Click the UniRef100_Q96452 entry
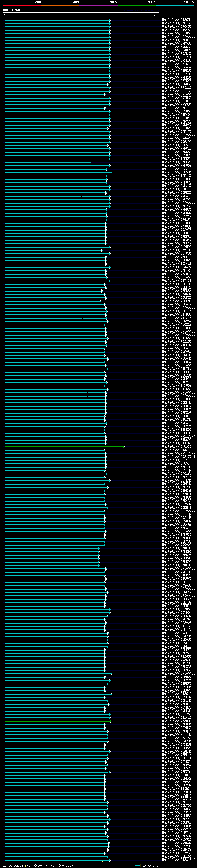Image resolution: width=197 pixels, height=868 pixels. (177, 67)
